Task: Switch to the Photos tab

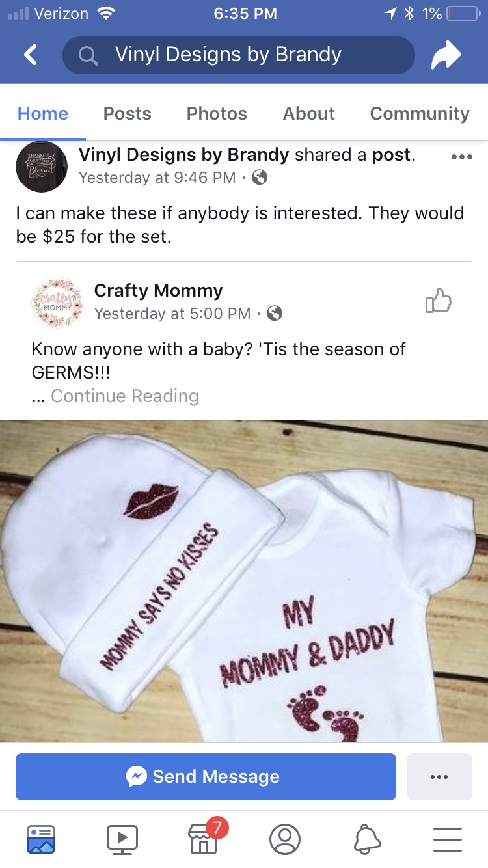Action: [217, 113]
